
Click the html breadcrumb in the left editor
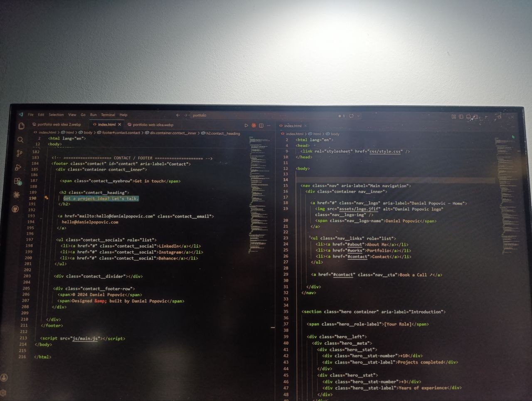click(x=67, y=133)
